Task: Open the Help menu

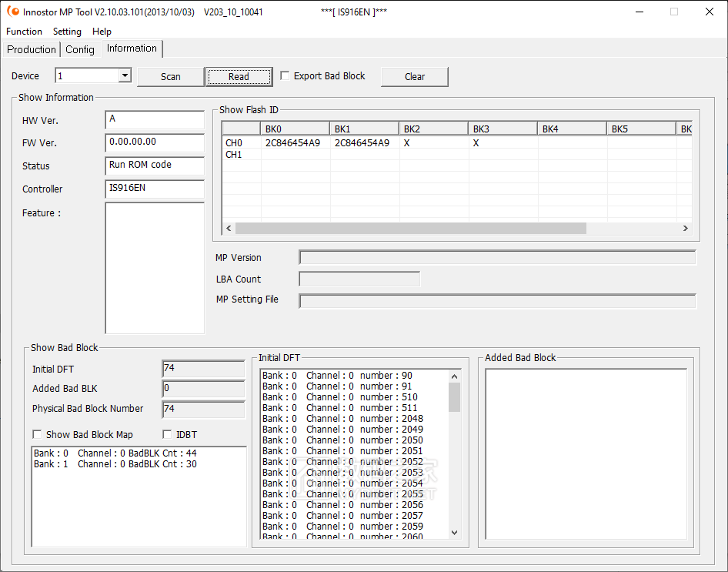Action: pos(102,32)
